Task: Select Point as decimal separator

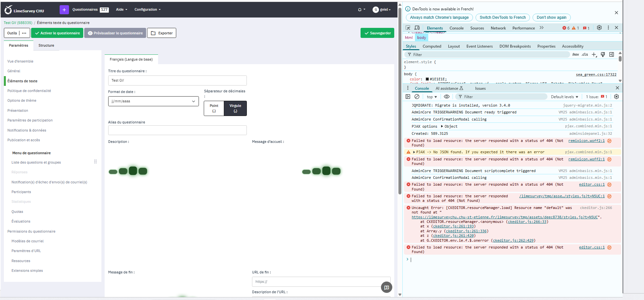Action: [x=214, y=108]
